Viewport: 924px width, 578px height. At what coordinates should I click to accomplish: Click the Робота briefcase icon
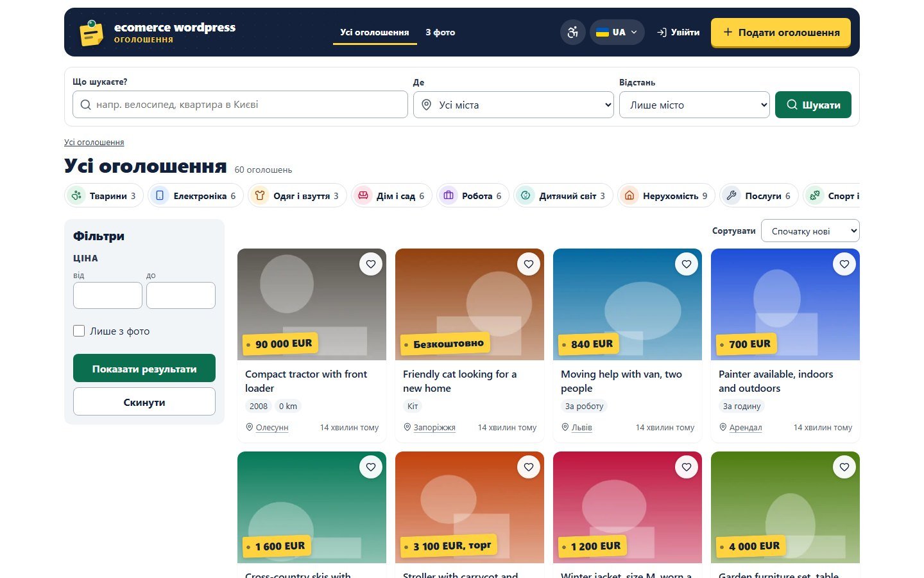449,195
